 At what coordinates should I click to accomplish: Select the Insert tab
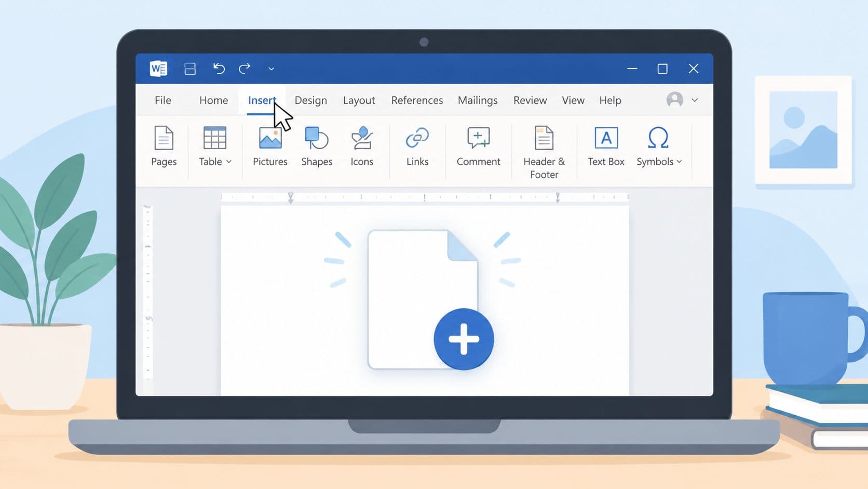point(262,100)
